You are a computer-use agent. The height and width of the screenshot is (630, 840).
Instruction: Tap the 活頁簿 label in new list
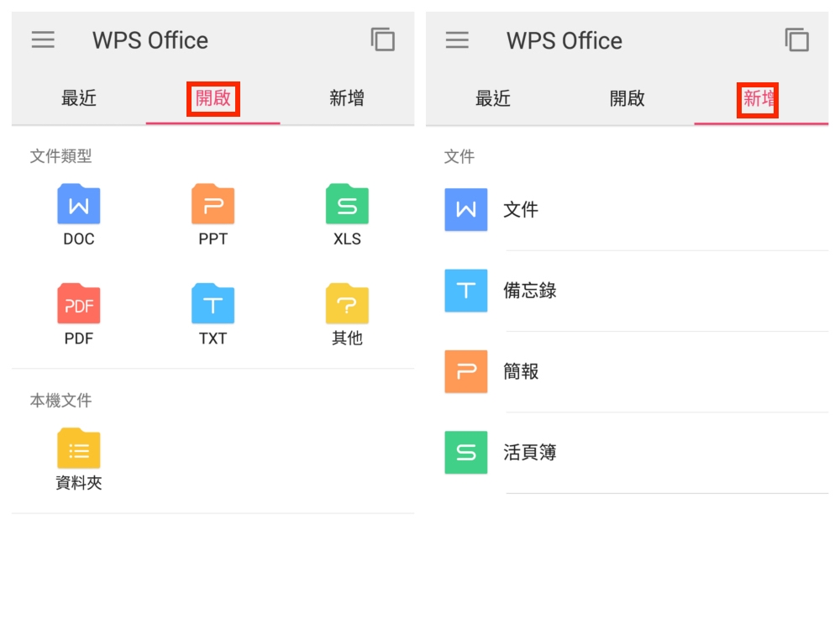point(530,452)
